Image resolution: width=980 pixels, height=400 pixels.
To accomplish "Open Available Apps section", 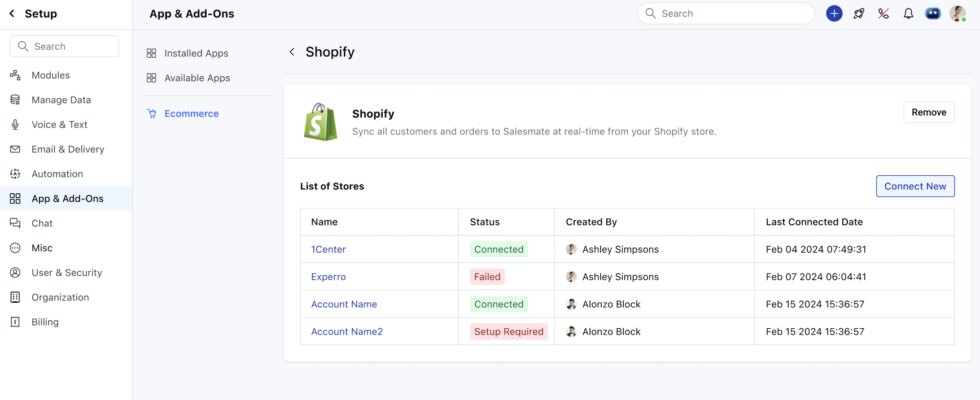I will (188, 78).
